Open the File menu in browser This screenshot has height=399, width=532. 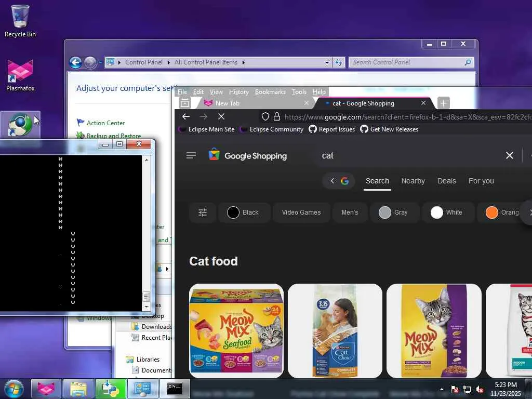182,92
